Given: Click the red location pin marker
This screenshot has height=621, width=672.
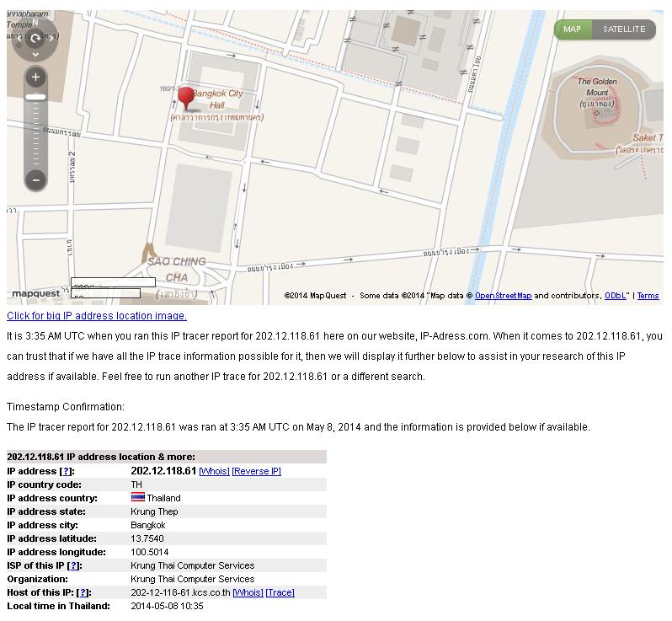Looking at the screenshot, I should (186, 99).
